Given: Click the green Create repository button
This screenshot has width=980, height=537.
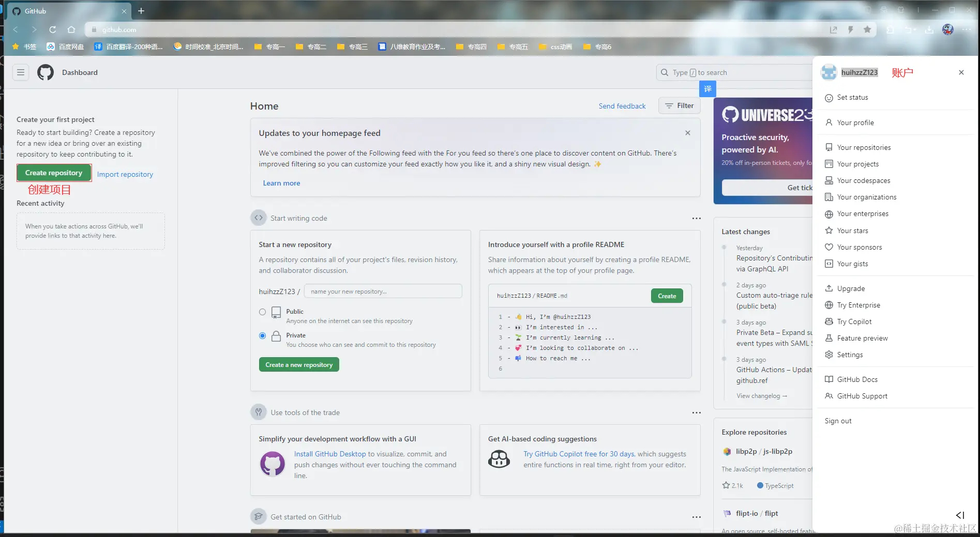Looking at the screenshot, I should (54, 173).
